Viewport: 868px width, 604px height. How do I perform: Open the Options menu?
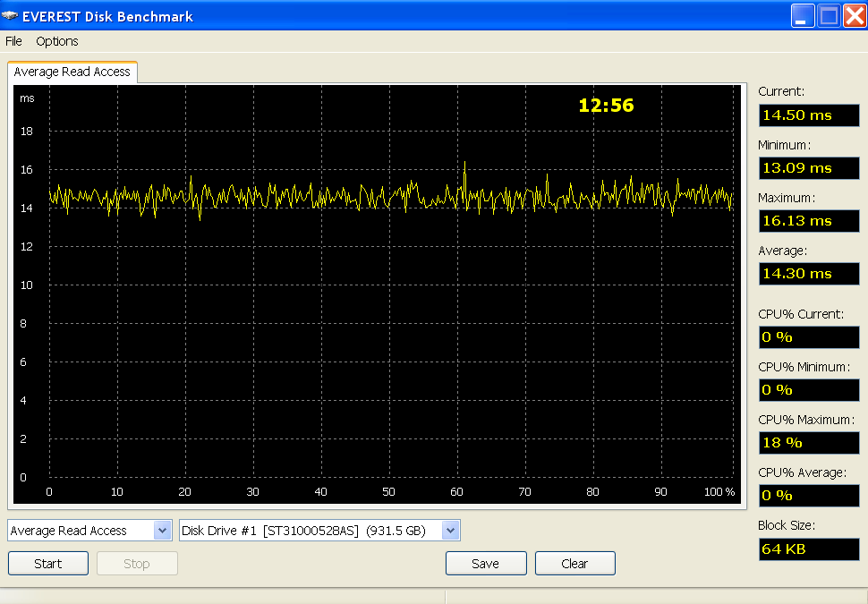[57, 41]
